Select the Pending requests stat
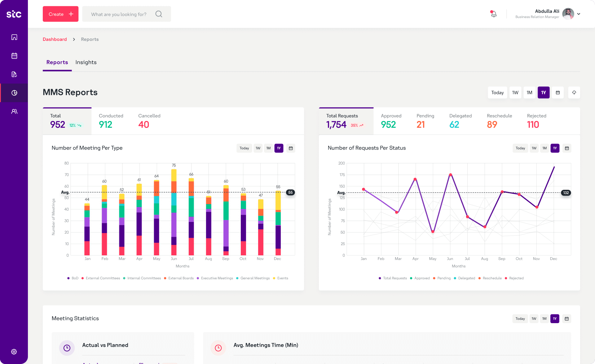 click(x=425, y=121)
